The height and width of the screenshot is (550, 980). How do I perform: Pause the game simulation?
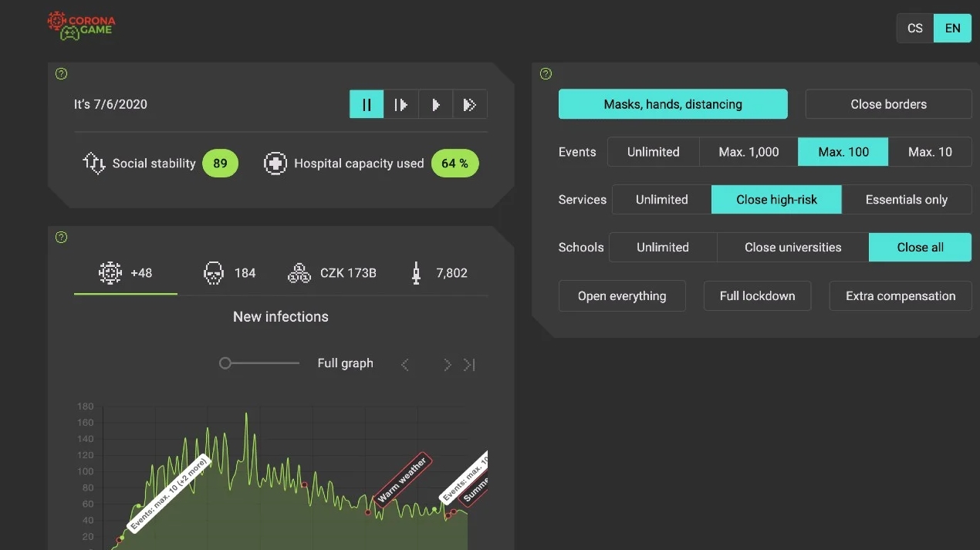tap(367, 105)
